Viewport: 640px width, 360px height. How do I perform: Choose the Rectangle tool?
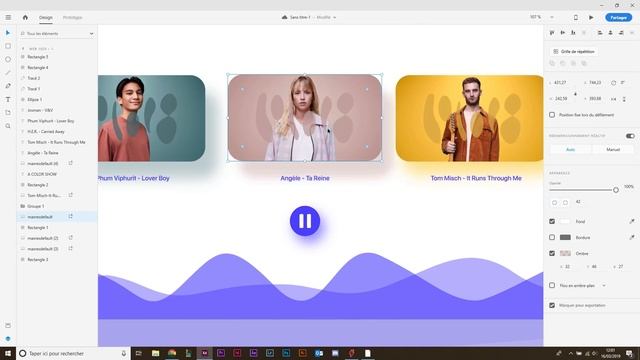[8, 46]
